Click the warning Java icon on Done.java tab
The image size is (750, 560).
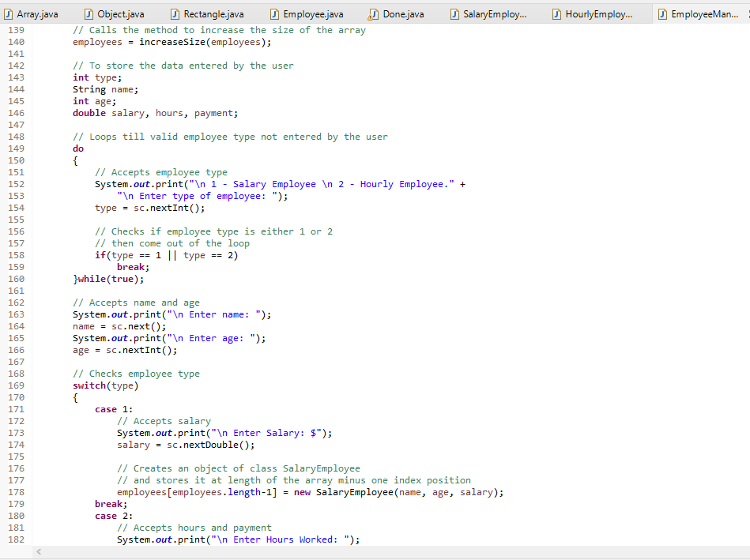click(x=374, y=15)
